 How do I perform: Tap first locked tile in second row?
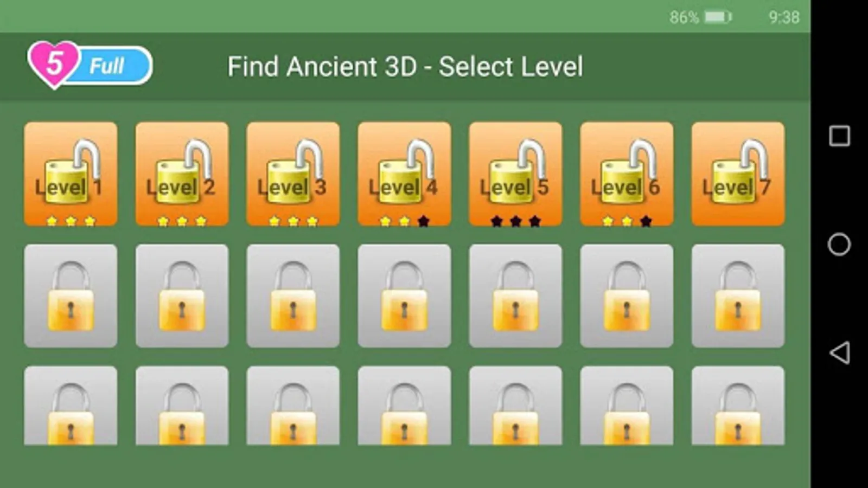pyautogui.click(x=71, y=296)
